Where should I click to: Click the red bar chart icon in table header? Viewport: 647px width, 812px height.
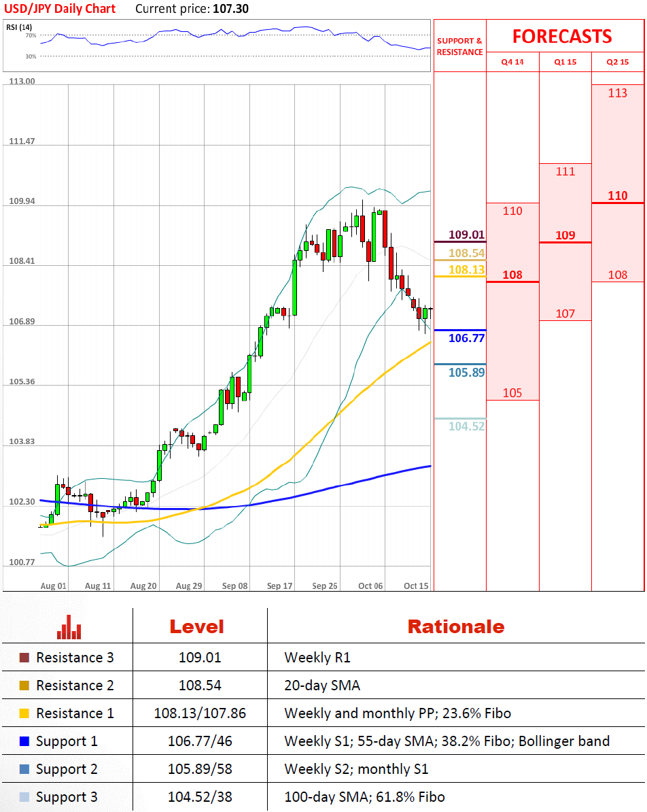click(x=69, y=627)
